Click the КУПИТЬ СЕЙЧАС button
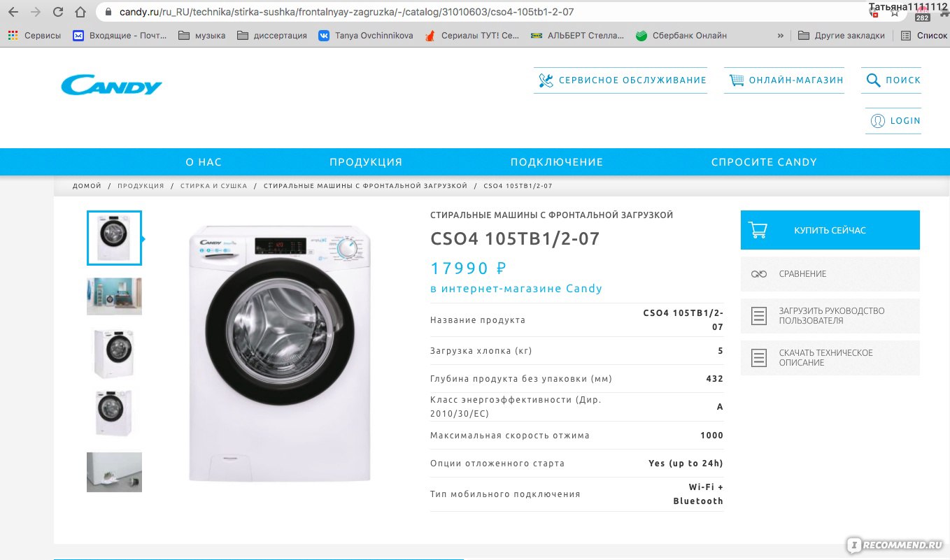The height and width of the screenshot is (560, 950). click(x=830, y=230)
